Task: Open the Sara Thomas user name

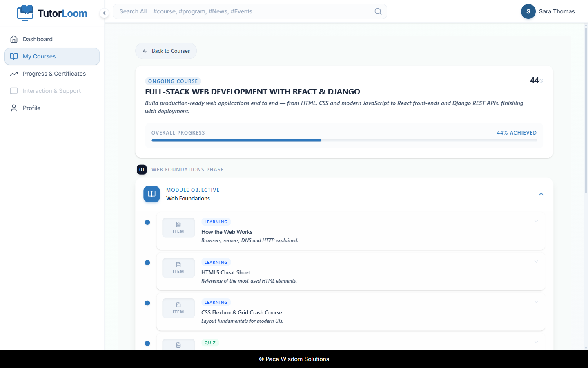Action: (x=557, y=11)
